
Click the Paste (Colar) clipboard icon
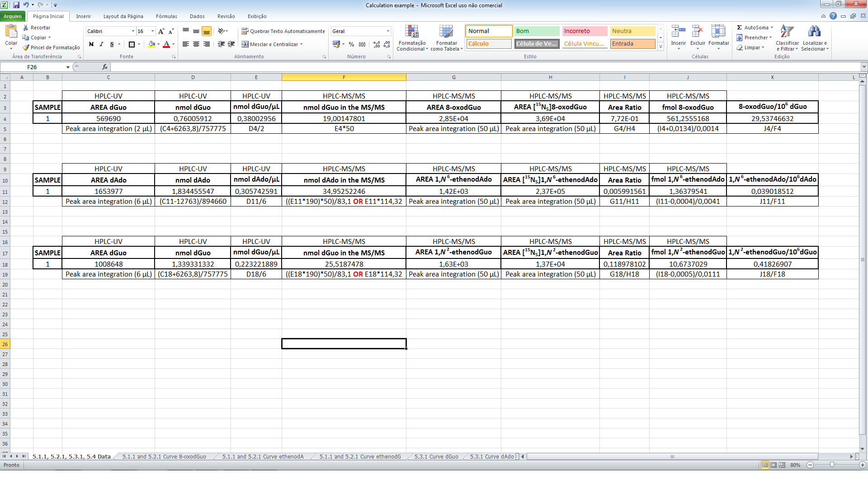coord(11,32)
